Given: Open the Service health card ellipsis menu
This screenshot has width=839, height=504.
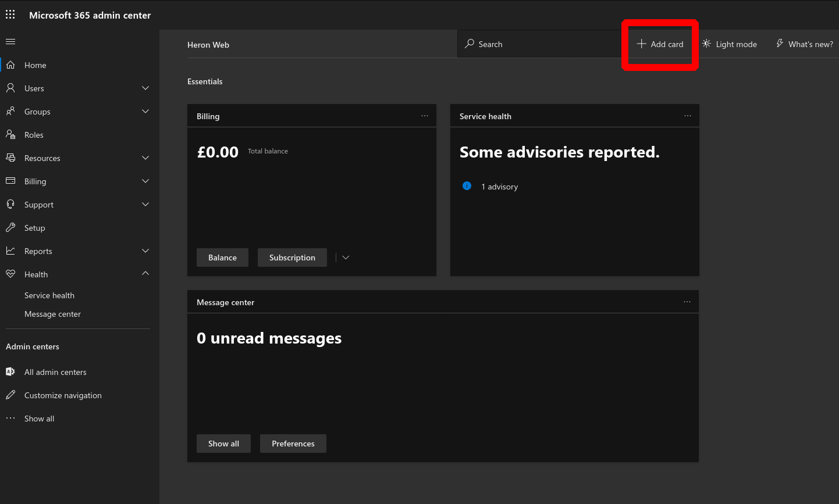Looking at the screenshot, I should (x=688, y=116).
